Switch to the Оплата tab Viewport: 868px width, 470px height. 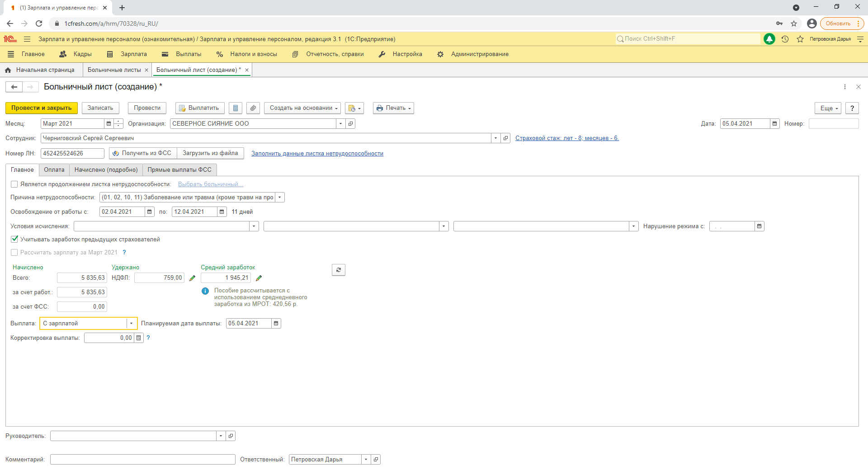point(54,169)
